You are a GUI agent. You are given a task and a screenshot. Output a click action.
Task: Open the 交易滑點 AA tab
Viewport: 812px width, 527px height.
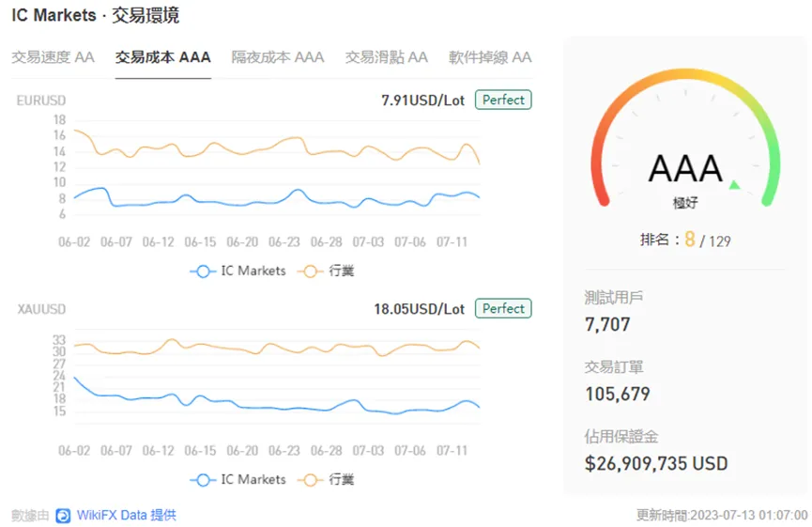click(x=387, y=57)
